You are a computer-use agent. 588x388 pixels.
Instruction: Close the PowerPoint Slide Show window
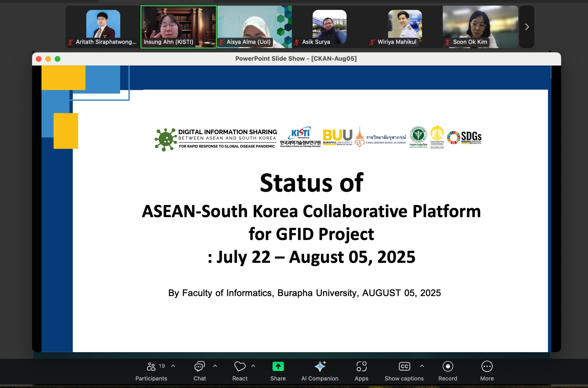click(x=39, y=59)
